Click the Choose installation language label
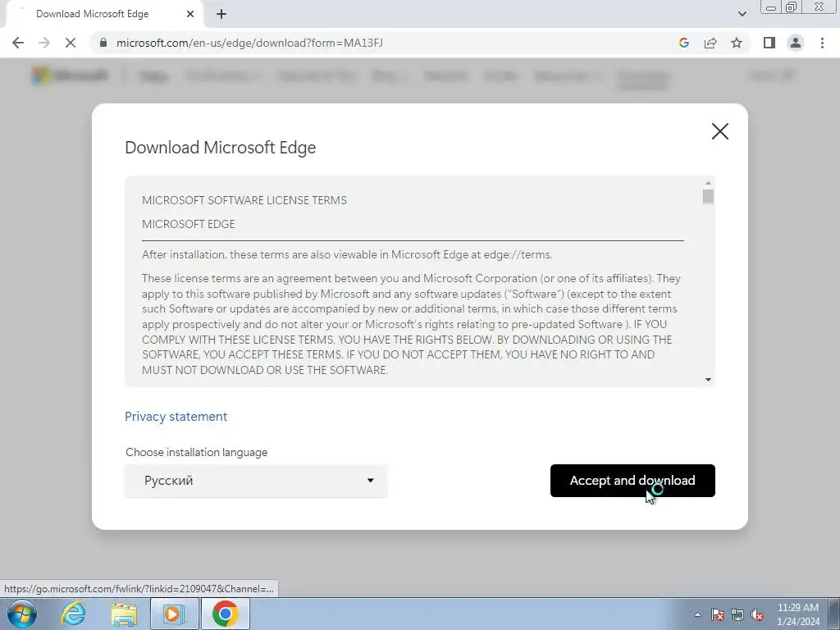Screen dimensions: 840x630 [x=197, y=452]
